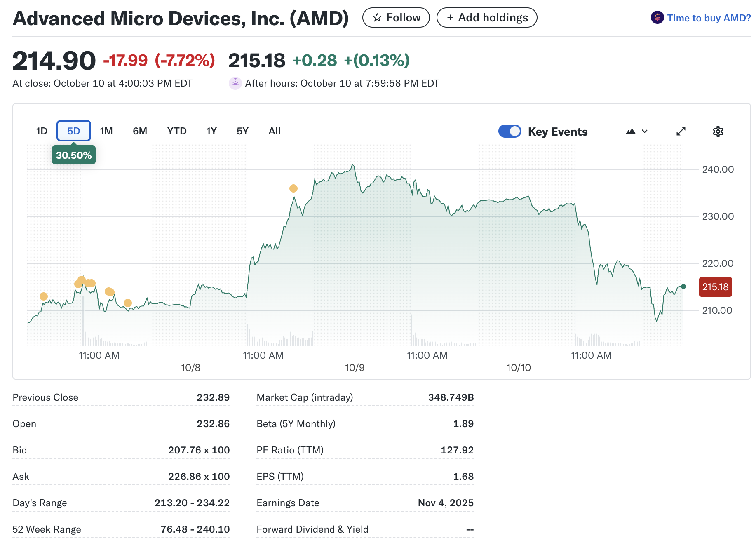This screenshot has width=756, height=545.
Task: Select the 5D chart range tab
Action: tap(74, 131)
